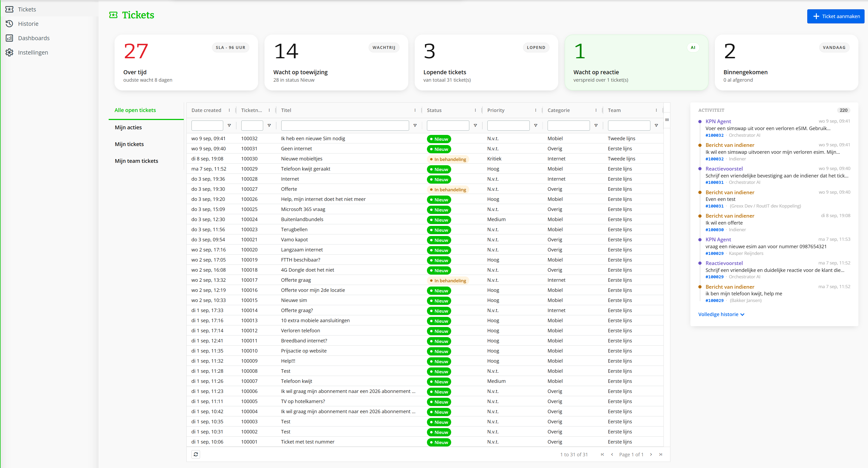Expand Volledige historie chevron
The image size is (868, 468).
(x=742, y=314)
